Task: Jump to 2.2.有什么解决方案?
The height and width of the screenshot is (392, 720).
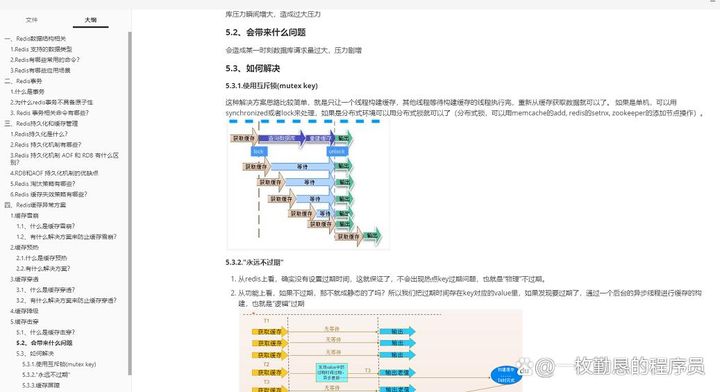Action: (43, 269)
